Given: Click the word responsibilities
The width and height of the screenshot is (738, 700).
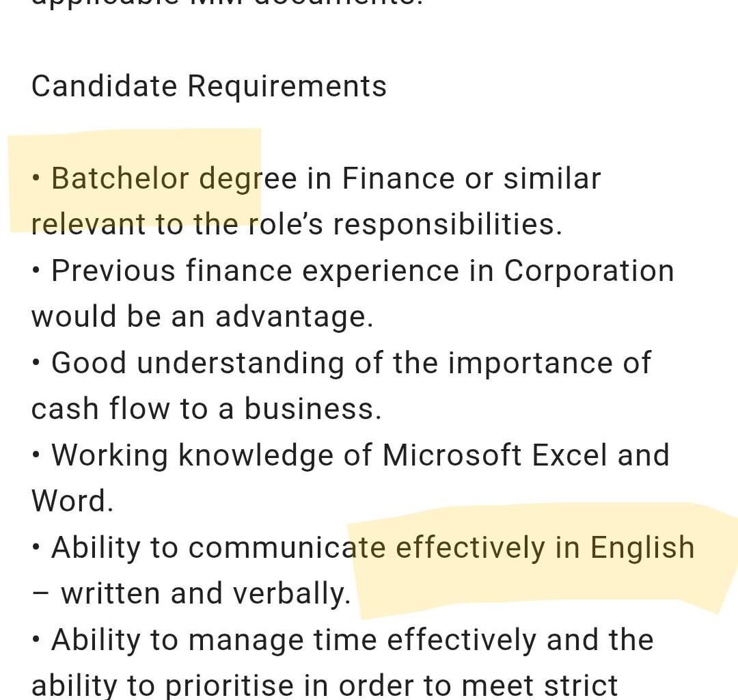Looking at the screenshot, I should [448, 224].
